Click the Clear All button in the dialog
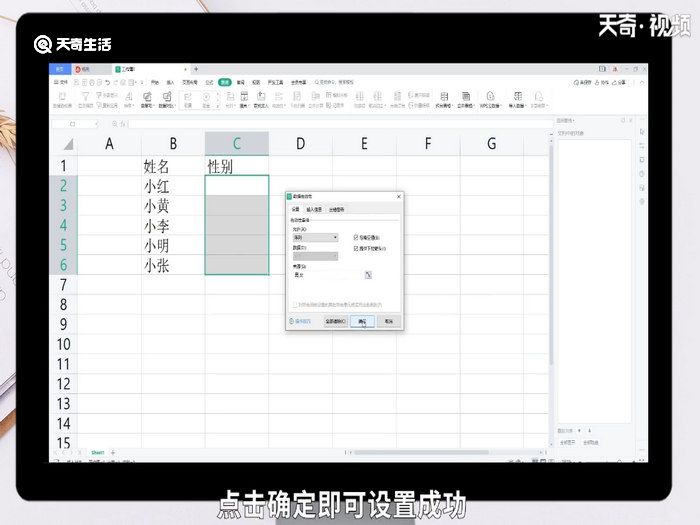Screen dimensions: 700x525 point(335,321)
